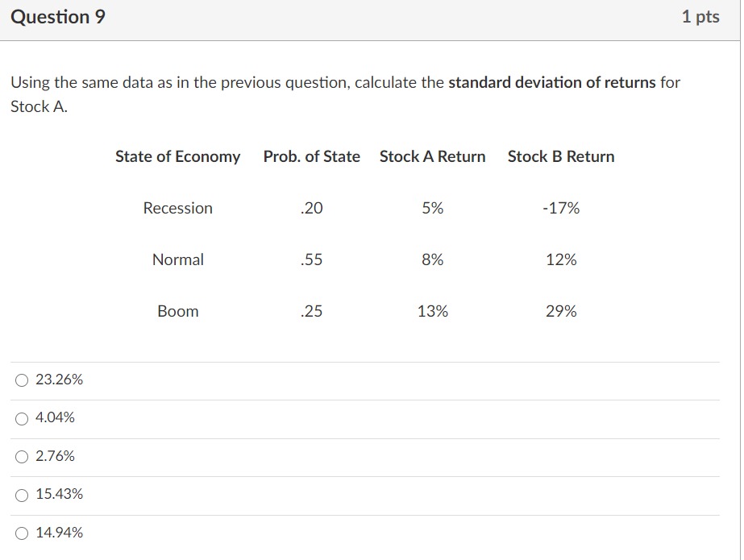Click the 13% Stock A Boom return

[x=431, y=311]
